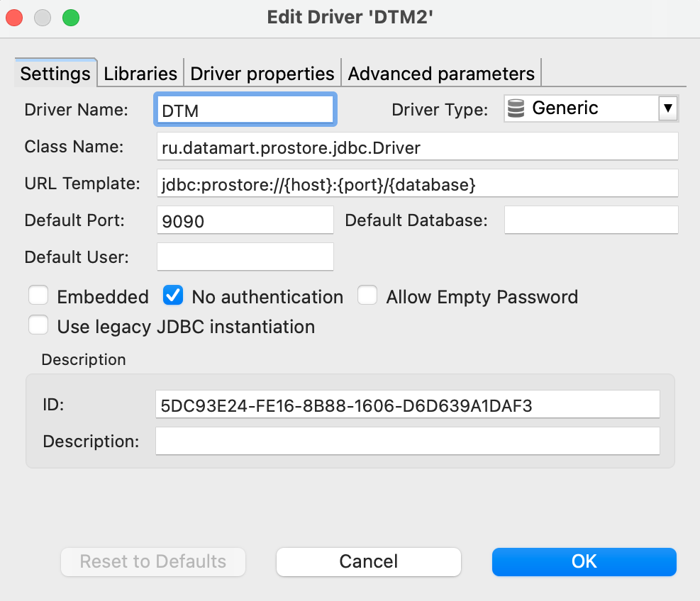Screen dimensions: 700x601
Task: Click the Cancel button
Action: pos(369,562)
